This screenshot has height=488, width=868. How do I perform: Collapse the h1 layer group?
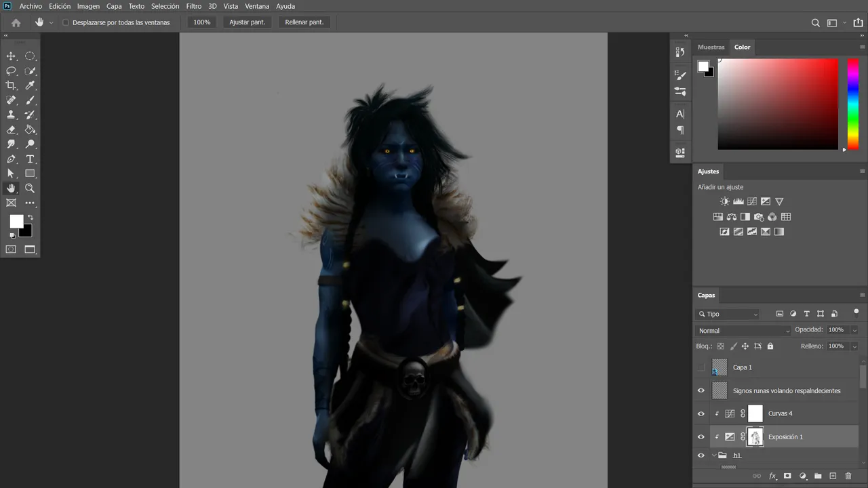(x=714, y=455)
